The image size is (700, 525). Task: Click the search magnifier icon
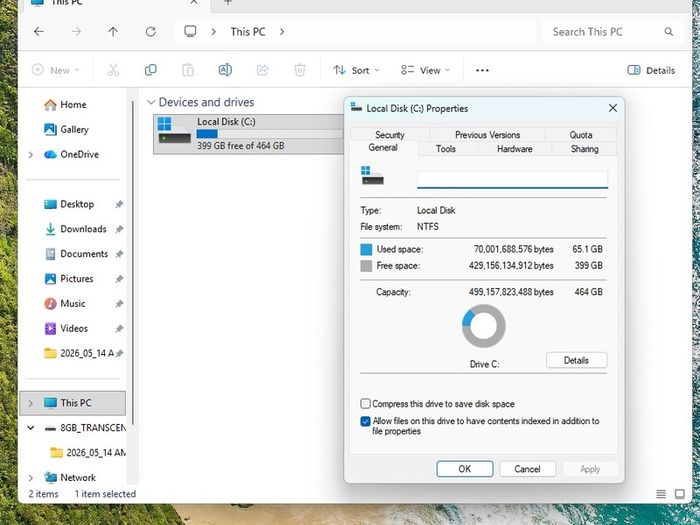(668, 32)
